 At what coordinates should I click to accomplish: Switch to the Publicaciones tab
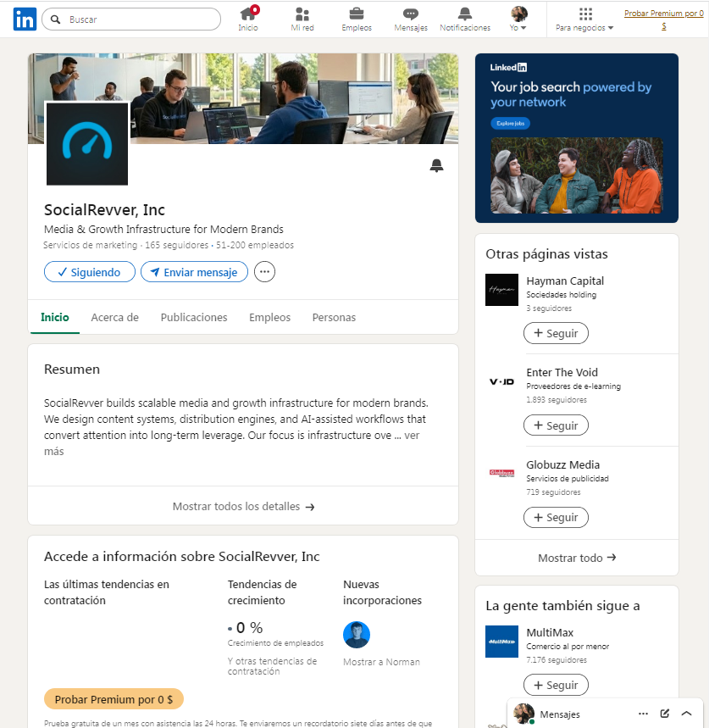[194, 318]
